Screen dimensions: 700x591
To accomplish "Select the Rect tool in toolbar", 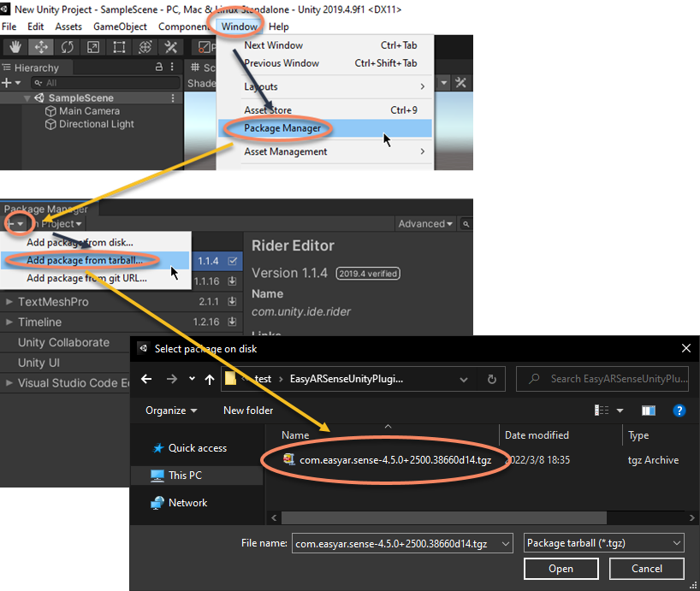I will [x=119, y=47].
